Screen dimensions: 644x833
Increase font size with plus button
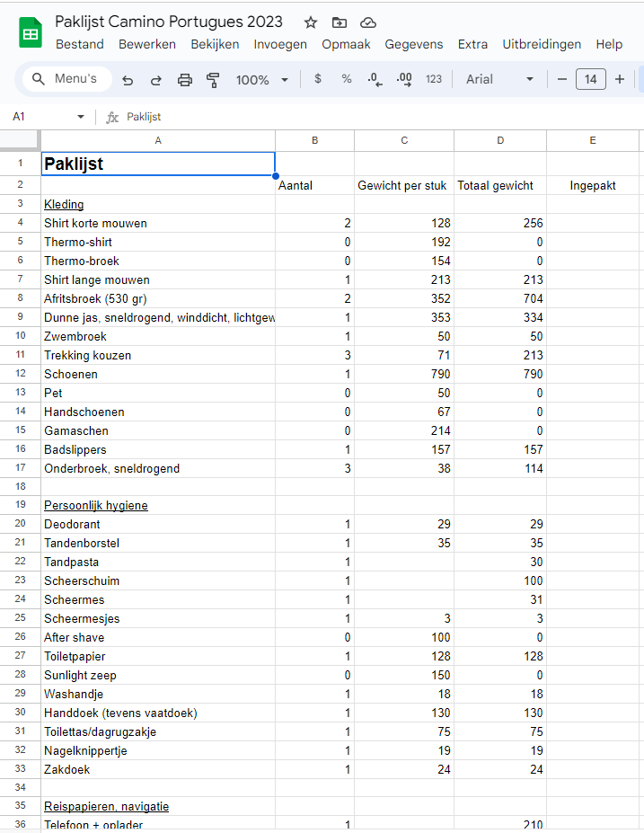[620, 79]
